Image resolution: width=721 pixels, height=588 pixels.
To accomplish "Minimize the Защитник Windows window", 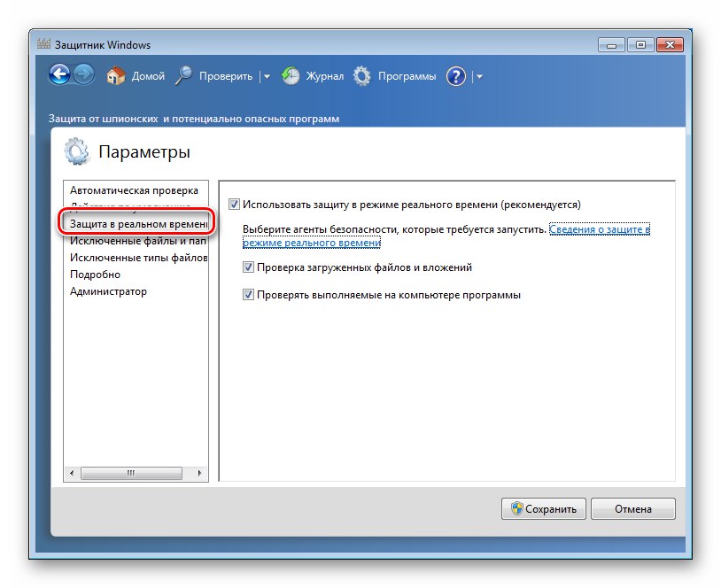I will 611,45.
